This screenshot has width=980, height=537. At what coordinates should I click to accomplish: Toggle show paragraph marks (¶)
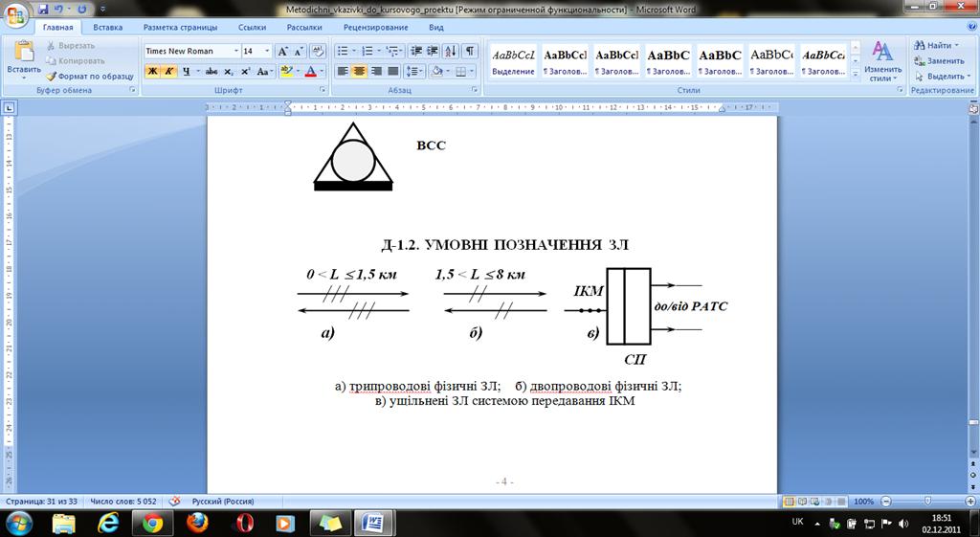[x=470, y=51]
